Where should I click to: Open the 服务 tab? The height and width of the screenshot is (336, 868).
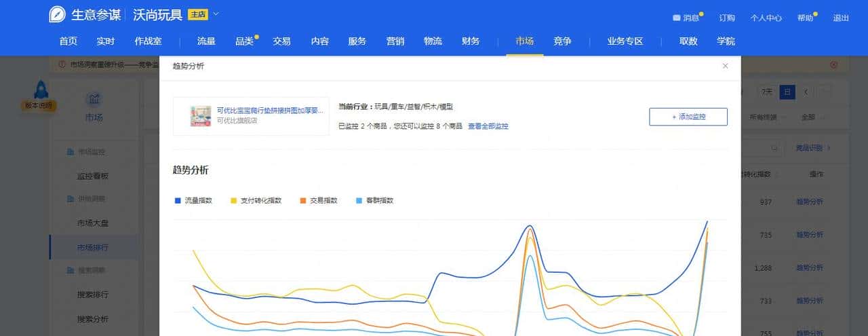(357, 41)
